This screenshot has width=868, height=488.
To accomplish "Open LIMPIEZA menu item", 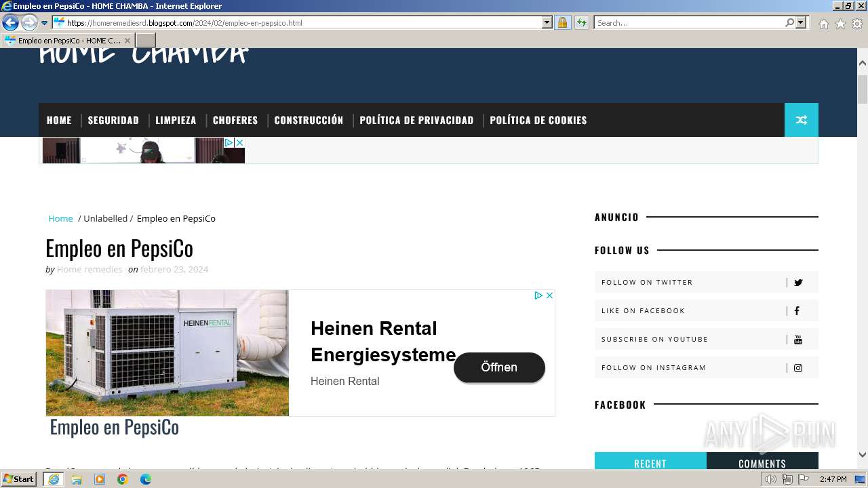I will coord(176,120).
